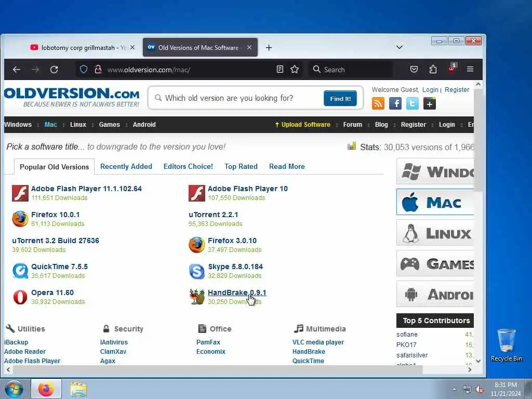Open the Pocket save icon
Viewport: 532px width, 399px height.
tap(414, 70)
